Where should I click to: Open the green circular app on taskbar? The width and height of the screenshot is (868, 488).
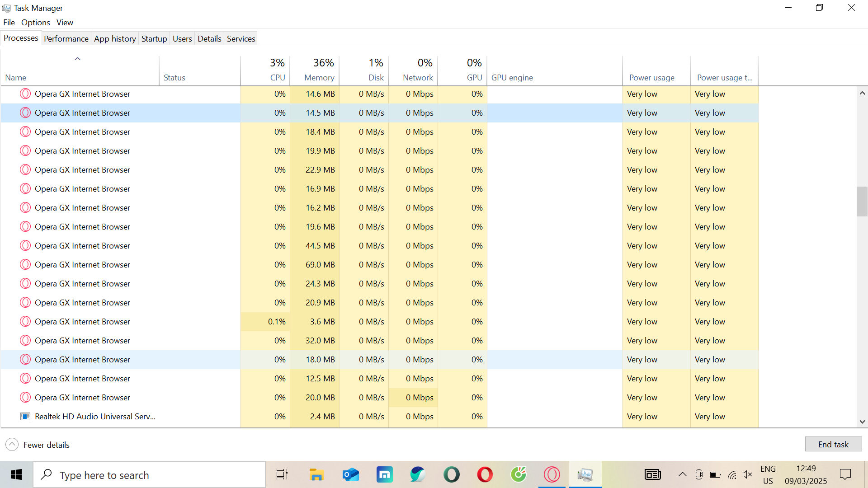pyautogui.click(x=518, y=474)
